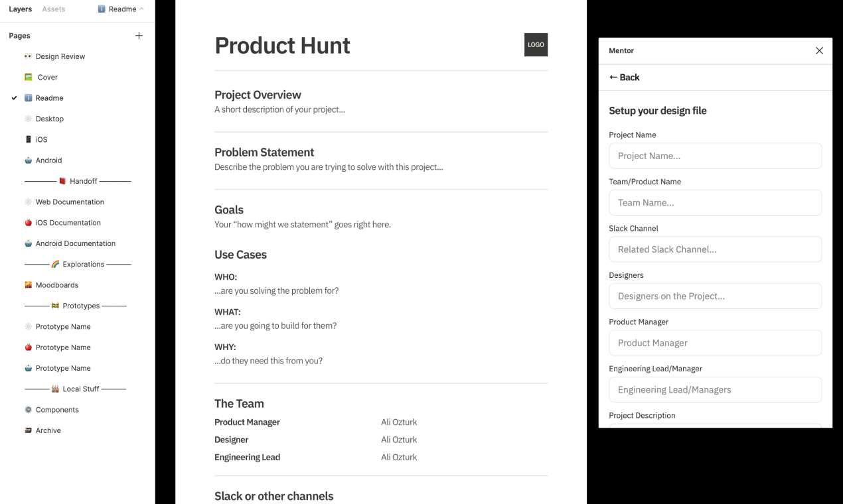This screenshot has width=843, height=504.
Task: Click the gear icon next to Components
Action: [27, 409]
